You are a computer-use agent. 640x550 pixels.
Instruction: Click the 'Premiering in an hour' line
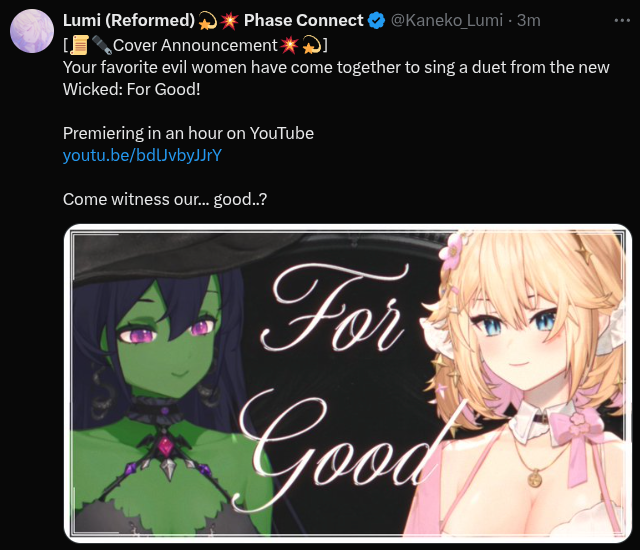(188, 133)
